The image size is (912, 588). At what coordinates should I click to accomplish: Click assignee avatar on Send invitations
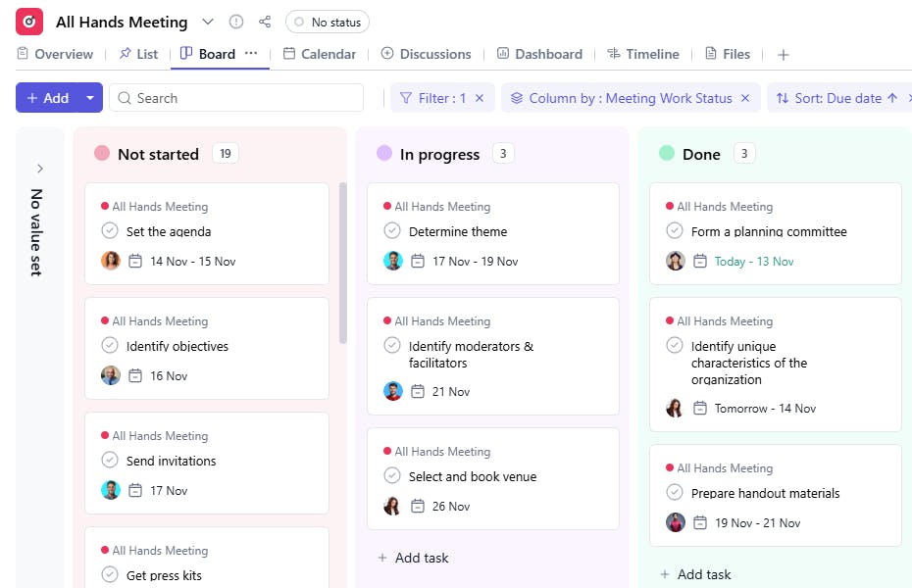[x=111, y=490]
